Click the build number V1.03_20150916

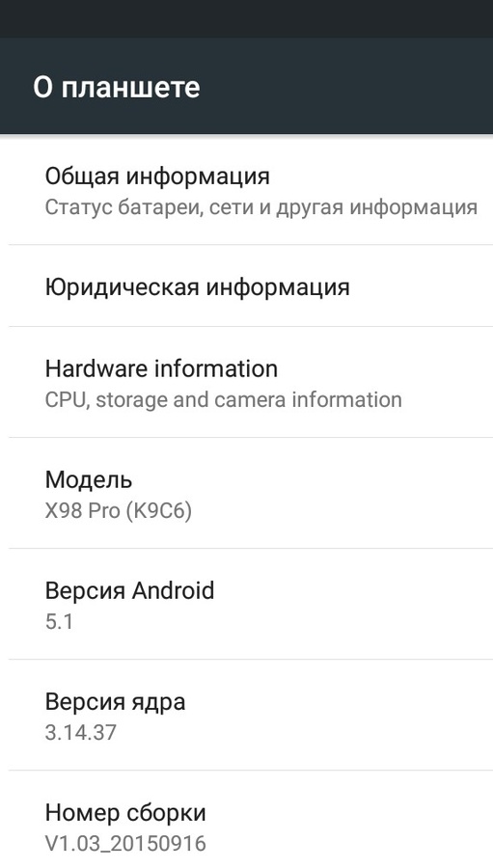point(125,844)
